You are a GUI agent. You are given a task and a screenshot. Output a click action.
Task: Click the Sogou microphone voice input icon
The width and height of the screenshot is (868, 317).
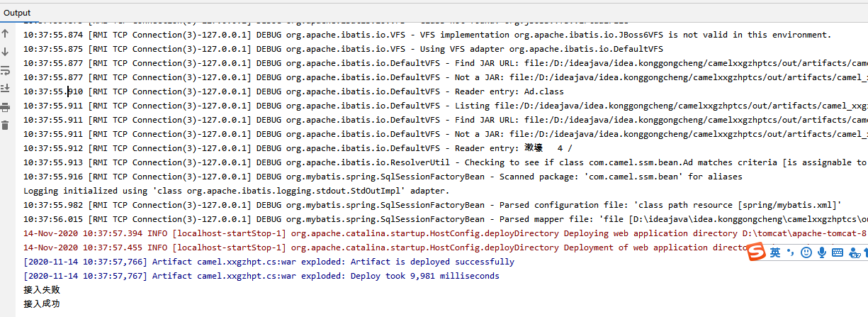click(x=822, y=252)
